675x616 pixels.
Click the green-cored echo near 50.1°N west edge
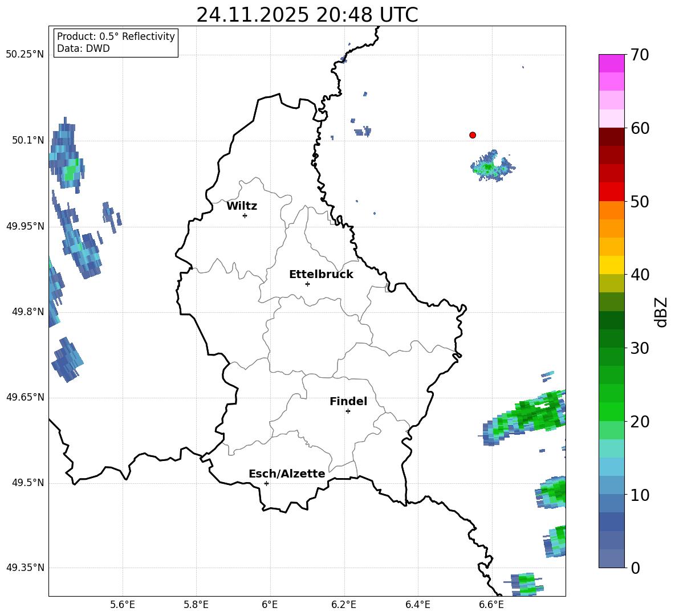point(67,155)
